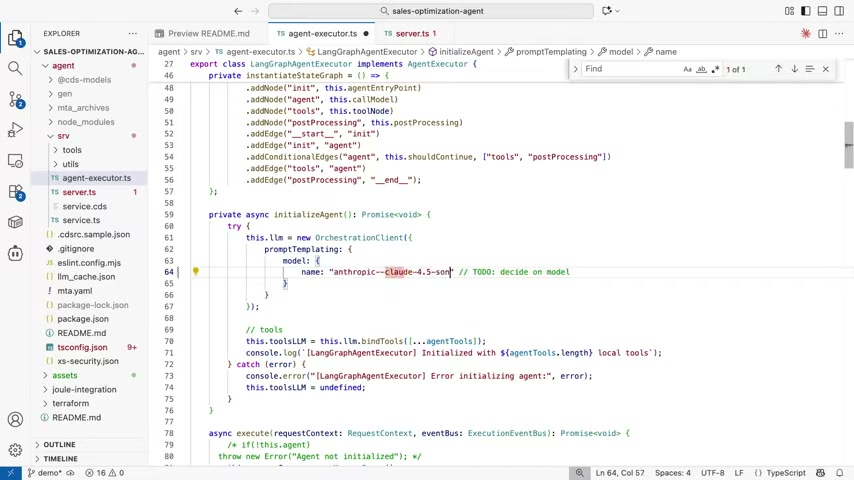Go forward in navigation history

(255, 11)
